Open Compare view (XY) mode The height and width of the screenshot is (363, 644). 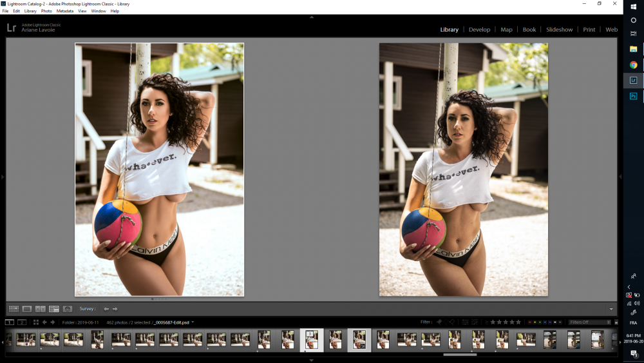pos(41,309)
